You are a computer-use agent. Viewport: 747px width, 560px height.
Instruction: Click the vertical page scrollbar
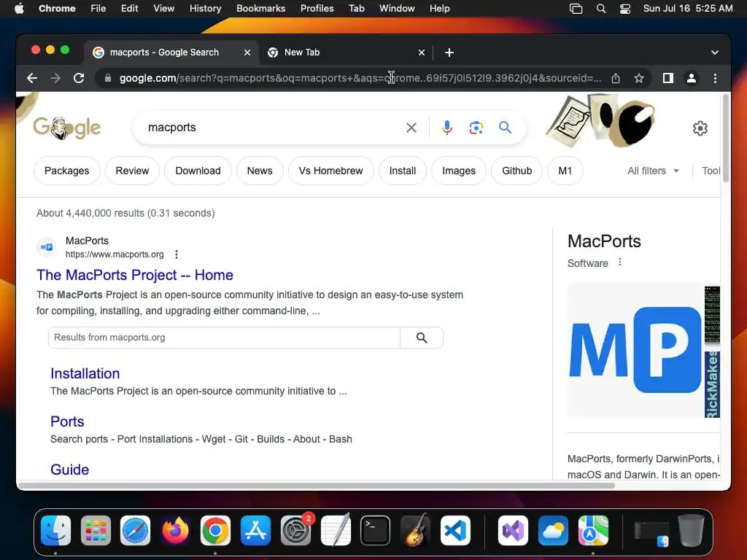click(726, 138)
